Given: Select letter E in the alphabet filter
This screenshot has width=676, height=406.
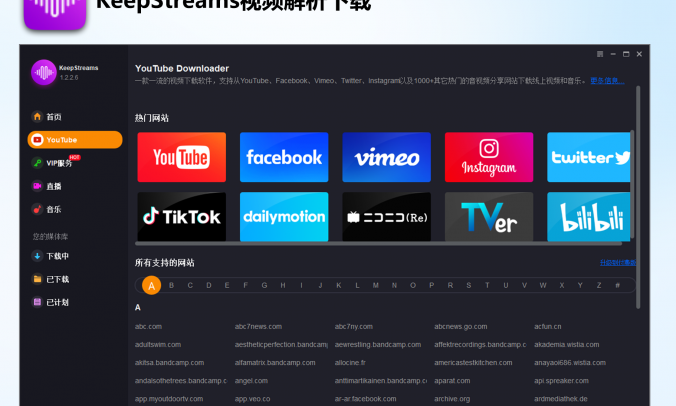Looking at the screenshot, I should (x=227, y=285).
